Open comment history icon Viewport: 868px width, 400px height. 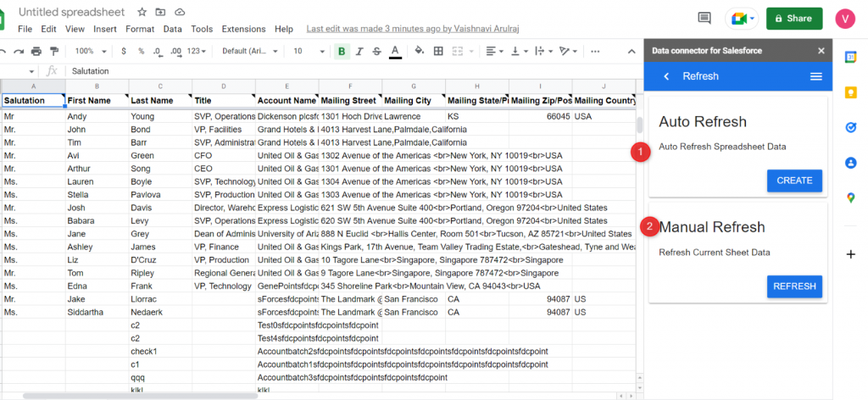click(x=704, y=19)
